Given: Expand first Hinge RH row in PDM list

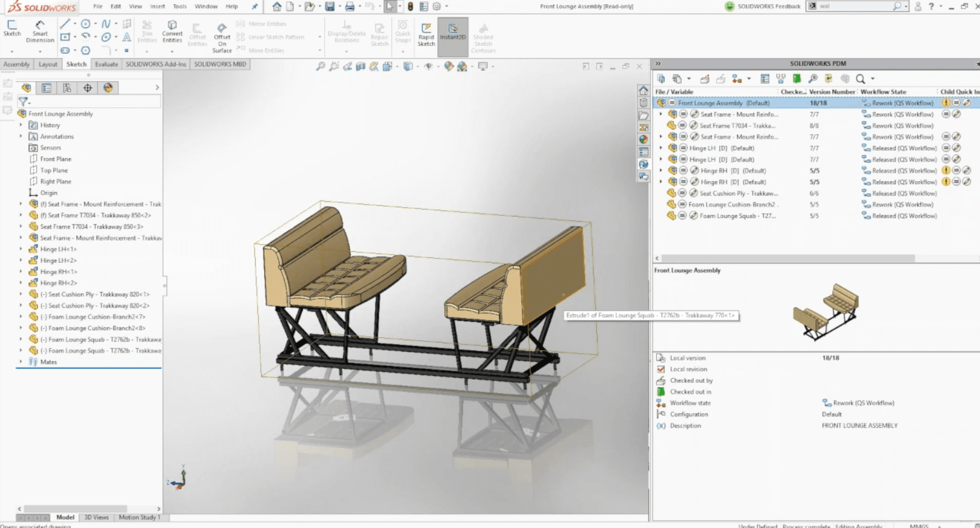Looking at the screenshot, I should coord(660,171).
